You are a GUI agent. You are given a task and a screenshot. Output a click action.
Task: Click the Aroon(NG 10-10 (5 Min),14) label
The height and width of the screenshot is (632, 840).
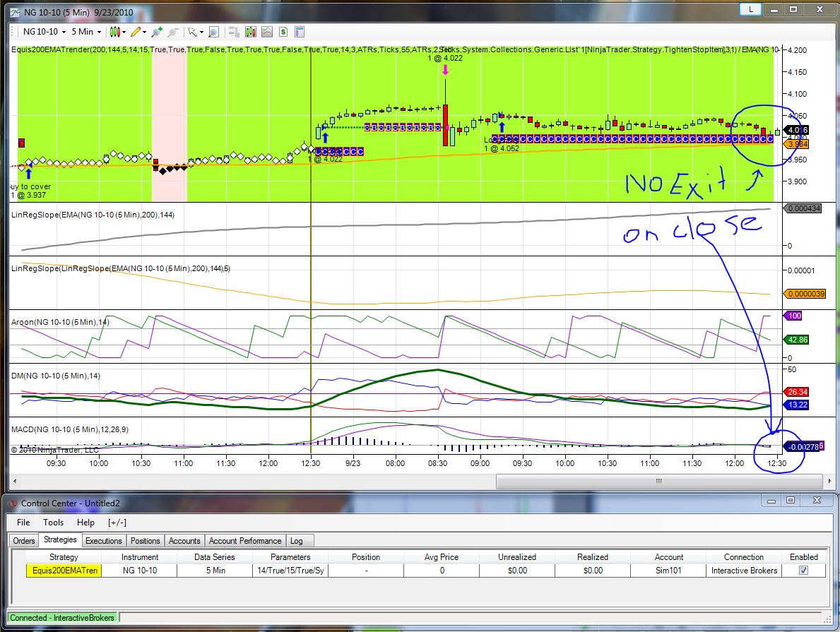(x=60, y=323)
